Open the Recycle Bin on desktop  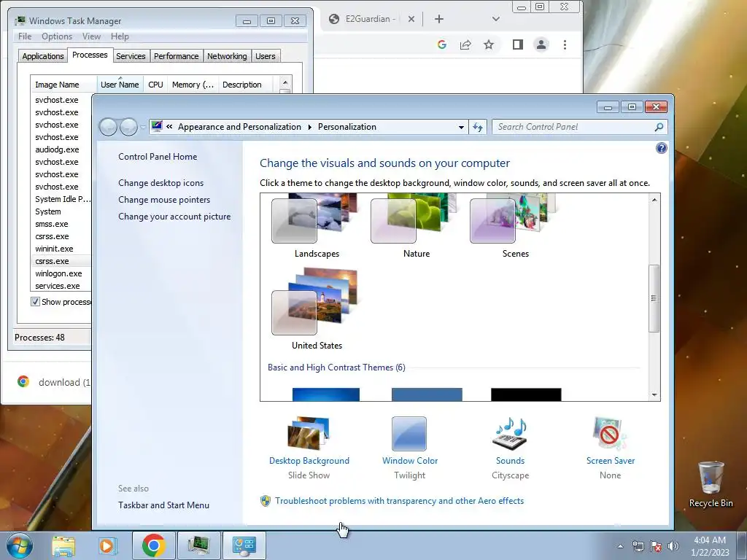tap(711, 484)
